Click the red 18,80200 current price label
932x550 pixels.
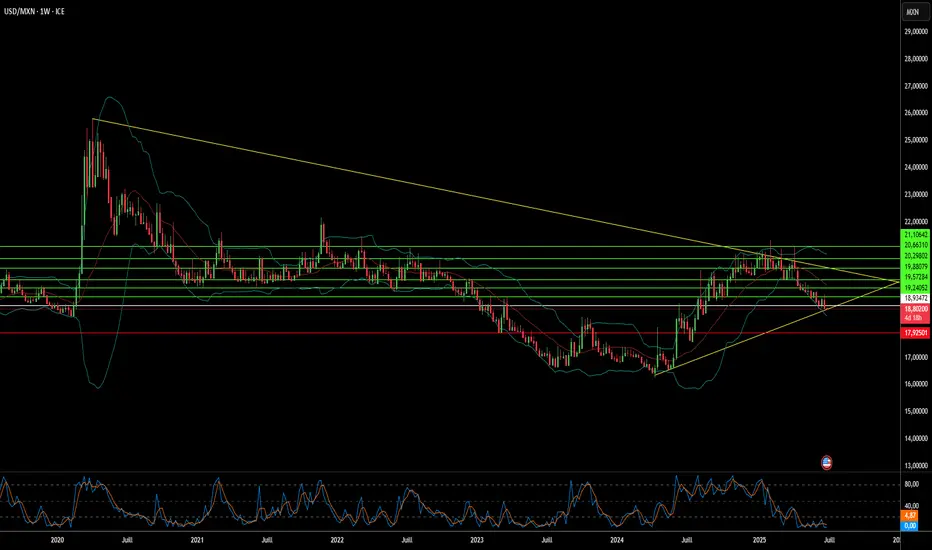click(916, 310)
